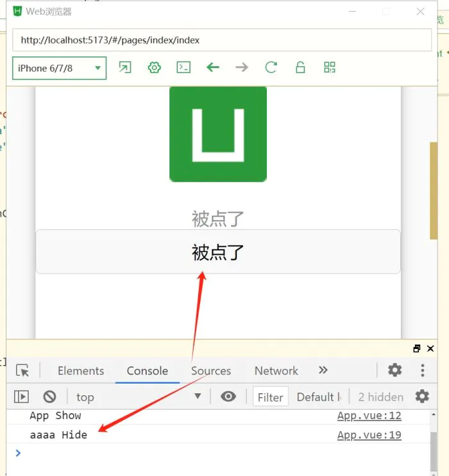The height and width of the screenshot is (476, 449).
Task: Open browser settings gear in toolbar
Action: pos(154,67)
